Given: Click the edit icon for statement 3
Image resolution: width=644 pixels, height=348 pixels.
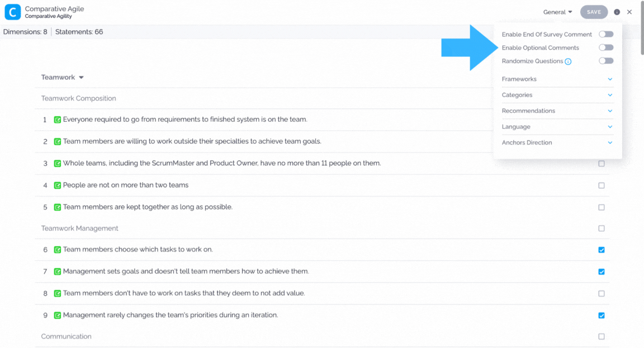Looking at the screenshot, I should pos(58,163).
